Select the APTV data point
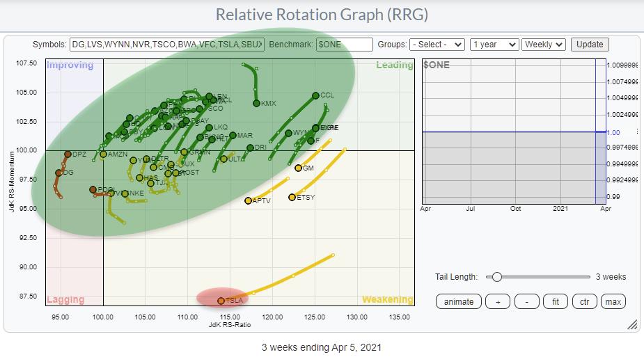Screen dimensions: 644x357 click(248, 200)
